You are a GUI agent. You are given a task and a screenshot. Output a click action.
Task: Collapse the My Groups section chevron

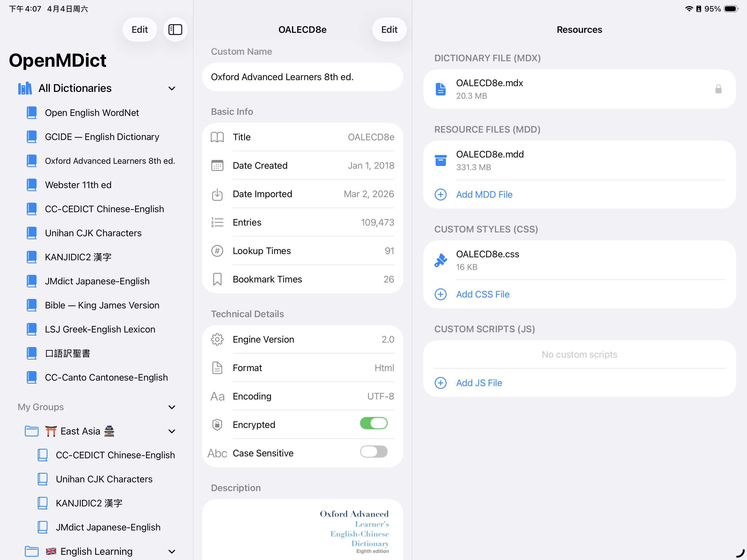coord(172,407)
